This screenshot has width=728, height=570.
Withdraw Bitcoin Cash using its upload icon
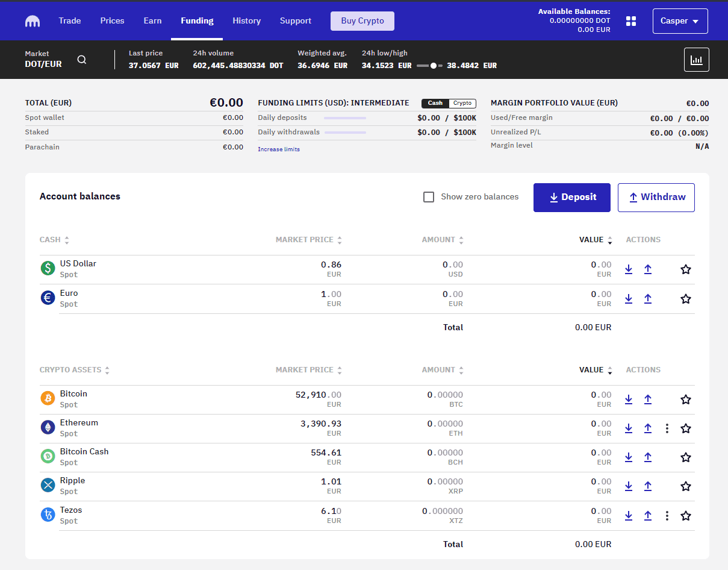pos(648,457)
